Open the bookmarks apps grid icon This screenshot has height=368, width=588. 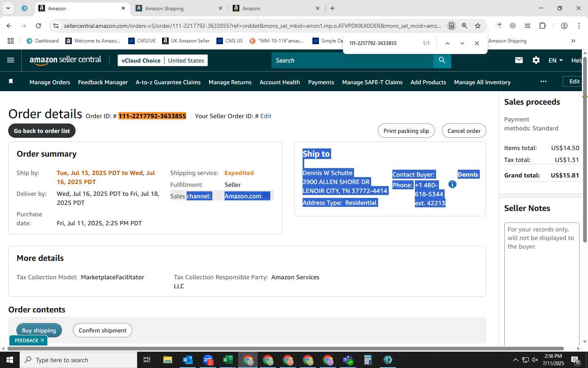click(11, 41)
